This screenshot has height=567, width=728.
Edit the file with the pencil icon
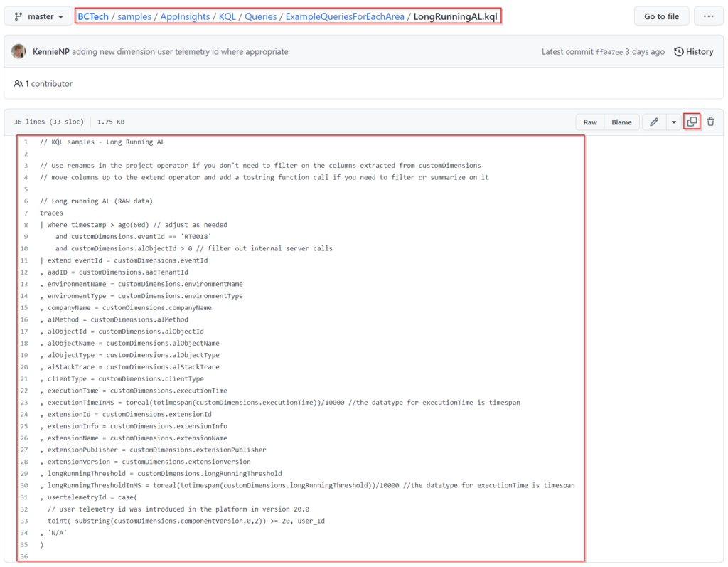click(x=653, y=122)
